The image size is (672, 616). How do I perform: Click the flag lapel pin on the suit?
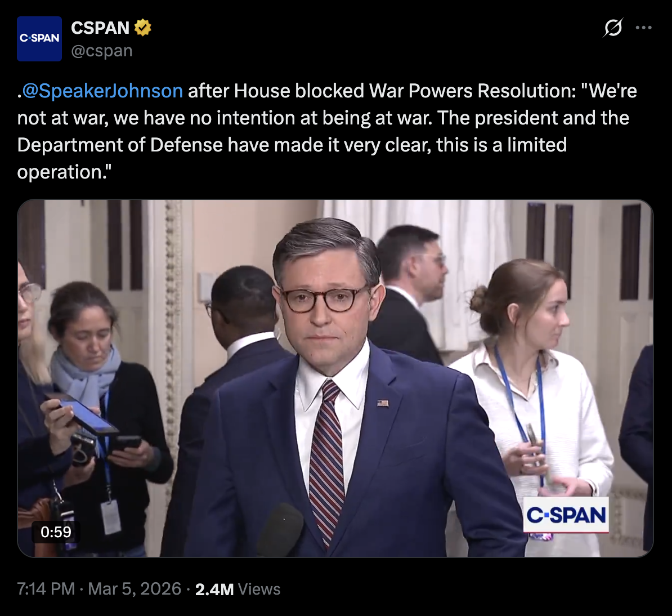click(383, 403)
